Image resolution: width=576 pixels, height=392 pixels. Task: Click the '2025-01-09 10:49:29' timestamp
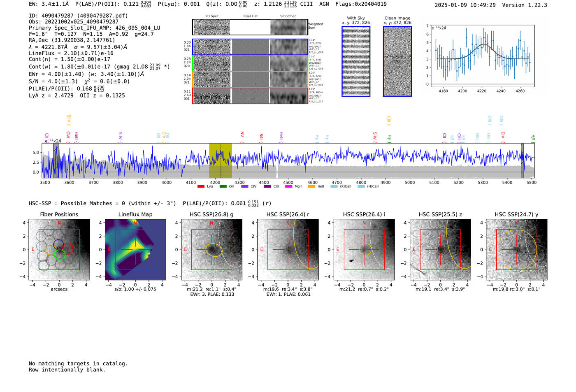pos(465,5)
